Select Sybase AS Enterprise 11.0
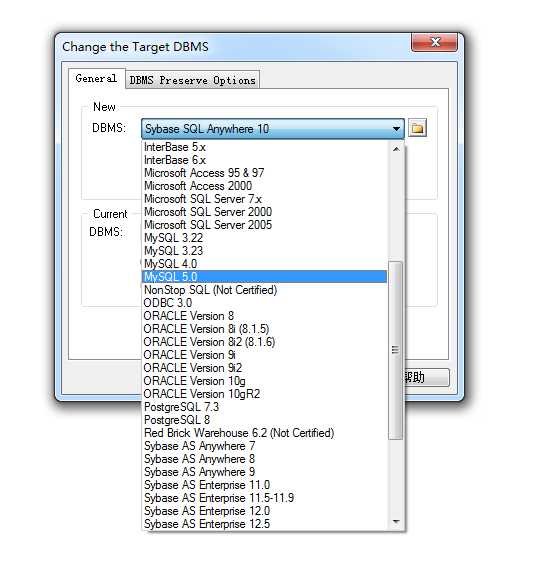Image resolution: width=558 pixels, height=565 pixels. pos(265,485)
